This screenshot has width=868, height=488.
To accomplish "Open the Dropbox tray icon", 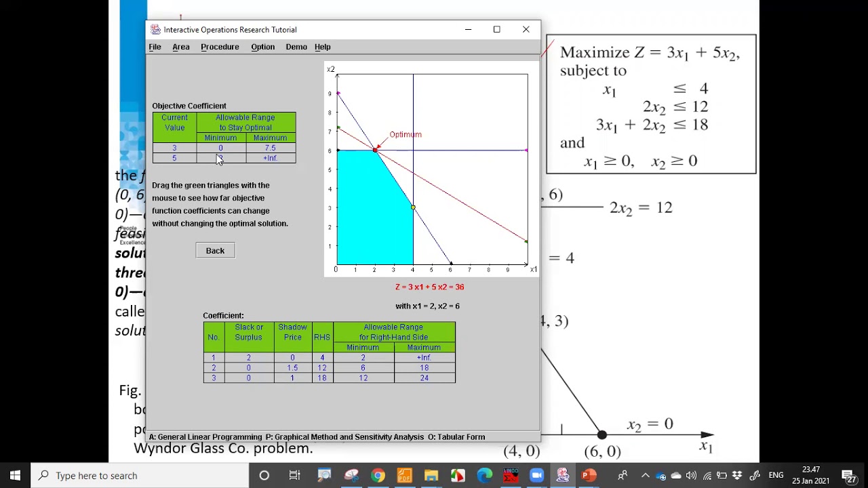I will (x=736, y=475).
